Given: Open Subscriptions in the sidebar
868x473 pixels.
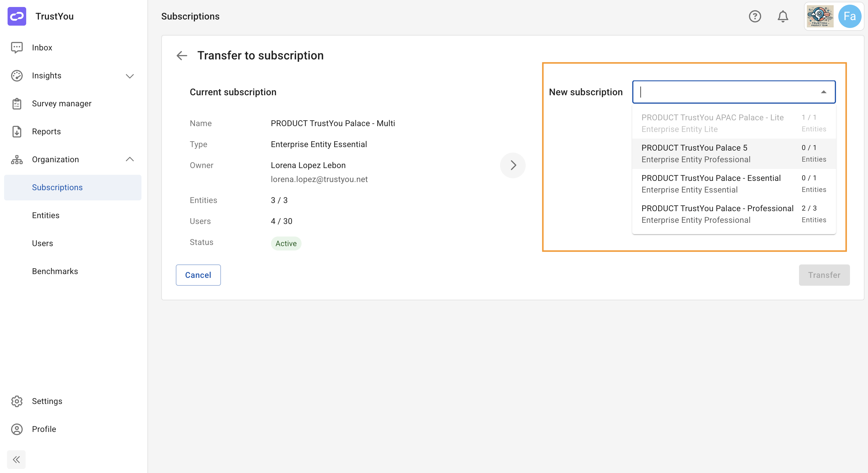Looking at the screenshot, I should (x=72, y=188).
